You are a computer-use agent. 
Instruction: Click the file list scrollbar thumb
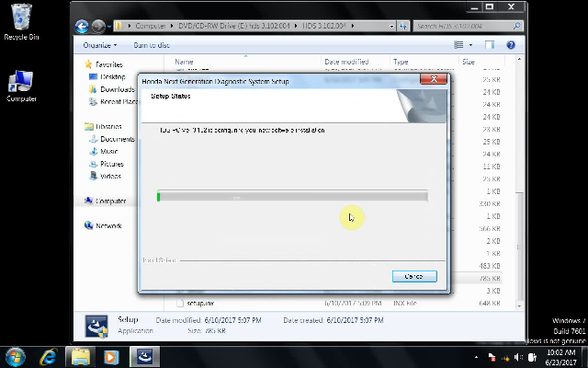519,246
